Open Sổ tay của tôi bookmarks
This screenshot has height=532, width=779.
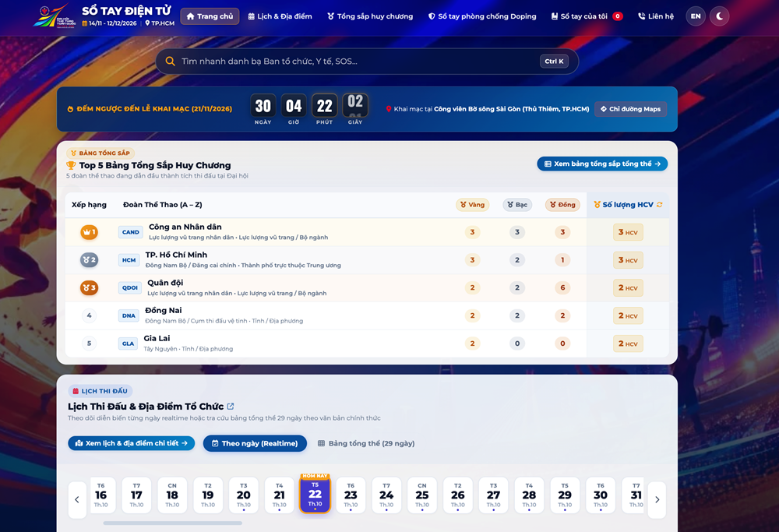click(x=587, y=16)
